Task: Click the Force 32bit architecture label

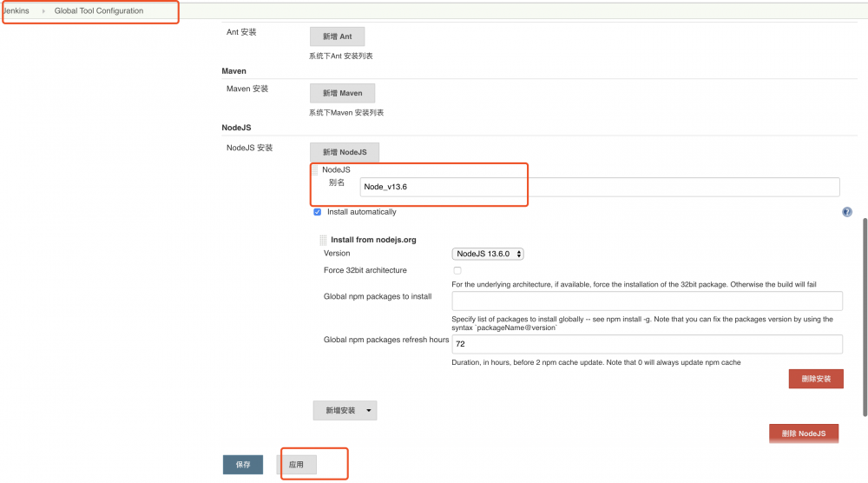Action: click(x=365, y=270)
